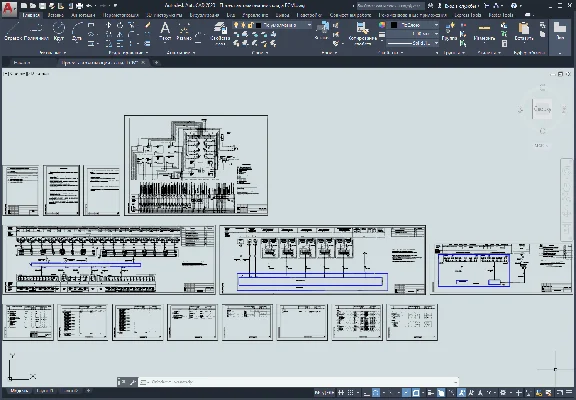Open workspace switching gear in status bar
The width and height of the screenshot is (576, 400).
503,393
